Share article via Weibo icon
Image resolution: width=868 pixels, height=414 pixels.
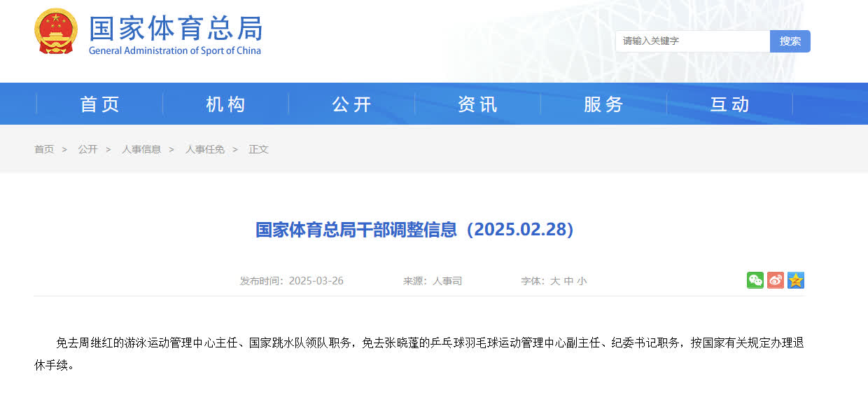coord(776,280)
